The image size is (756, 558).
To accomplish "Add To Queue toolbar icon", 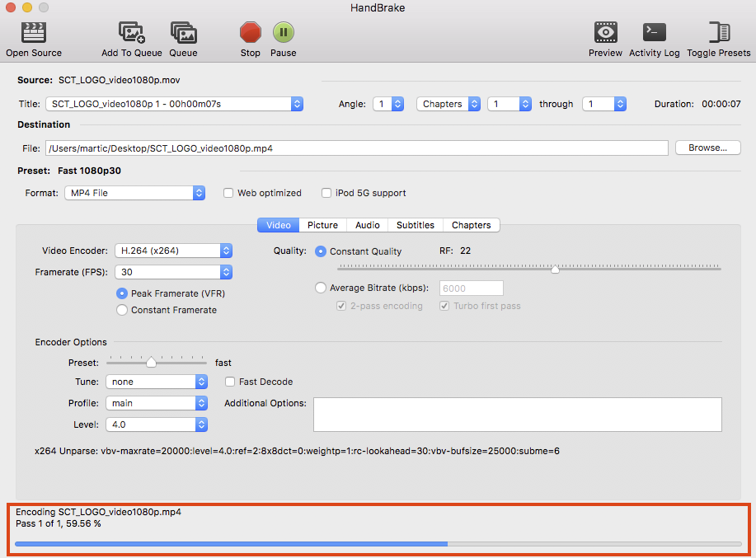I will [x=132, y=33].
